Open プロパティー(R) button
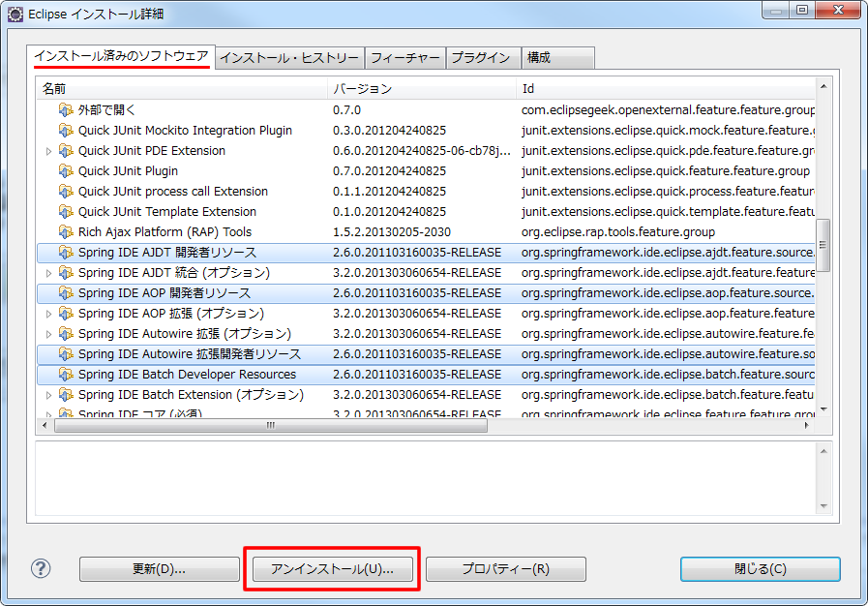The width and height of the screenshot is (868, 606). pyautogui.click(x=506, y=569)
